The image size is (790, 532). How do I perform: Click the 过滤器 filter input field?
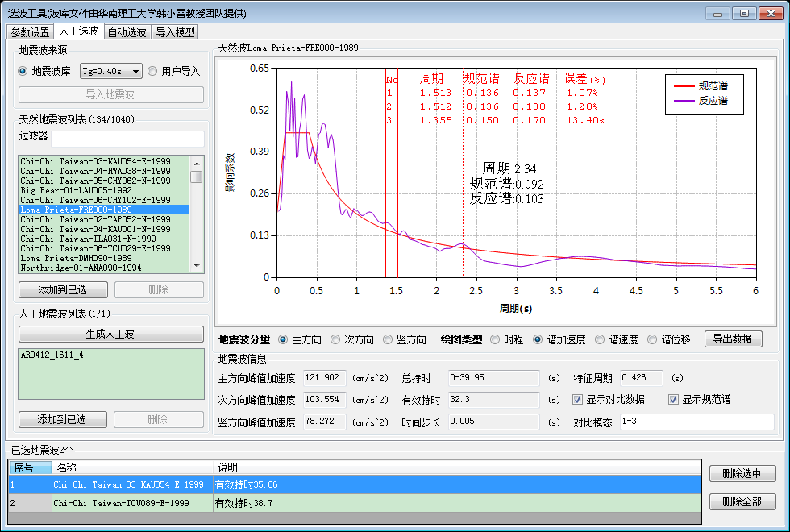point(128,137)
